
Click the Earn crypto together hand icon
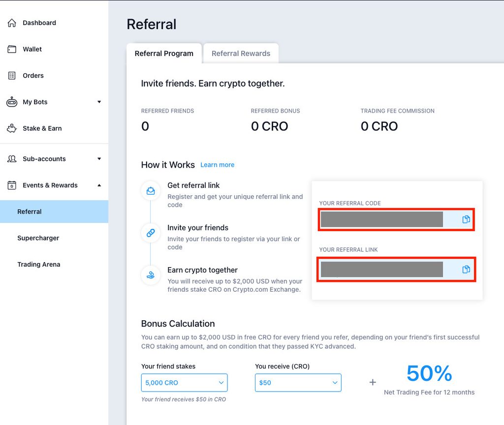pyautogui.click(x=151, y=275)
